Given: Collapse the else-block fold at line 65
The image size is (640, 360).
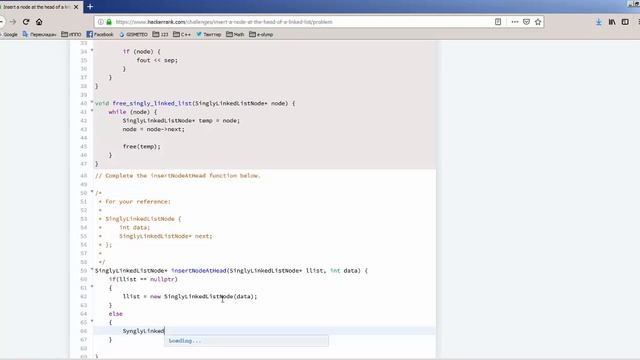Looking at the screenshot, I should (92, 322).
